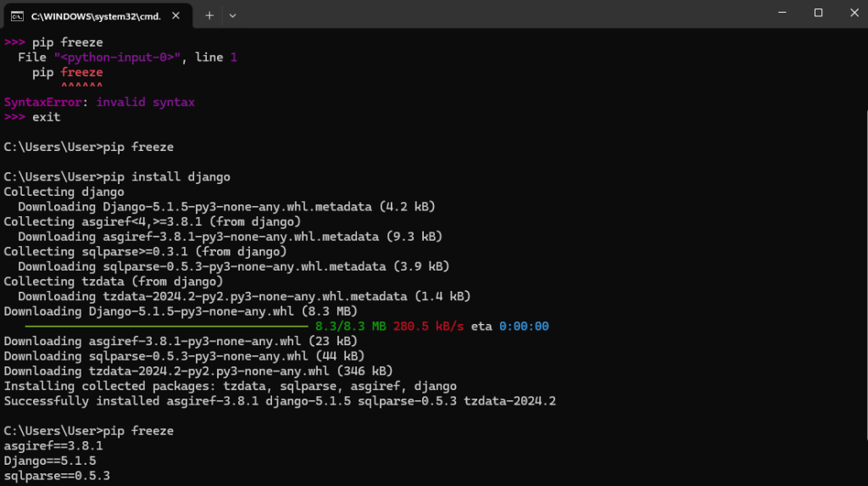Image resolution: width=868 pixels, height=486 pixels.
Task: Click the 'asgiref==3.8.1' output line
Action: tap(53, 445)
